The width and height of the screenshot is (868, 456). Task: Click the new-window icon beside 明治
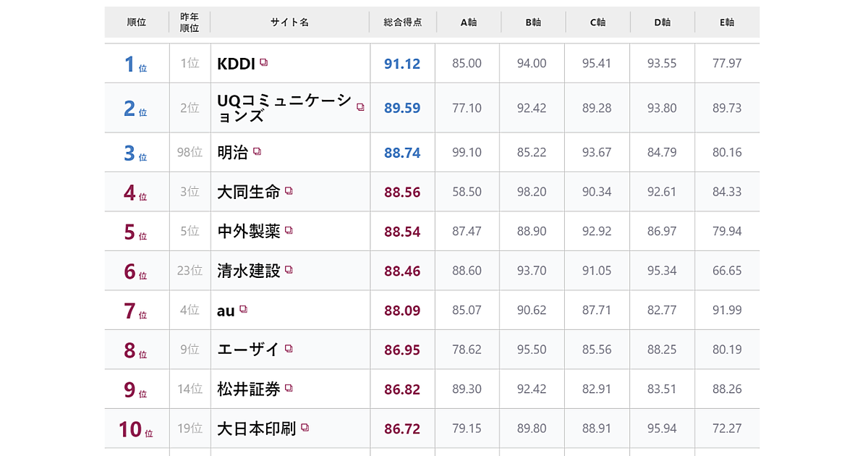257,152
